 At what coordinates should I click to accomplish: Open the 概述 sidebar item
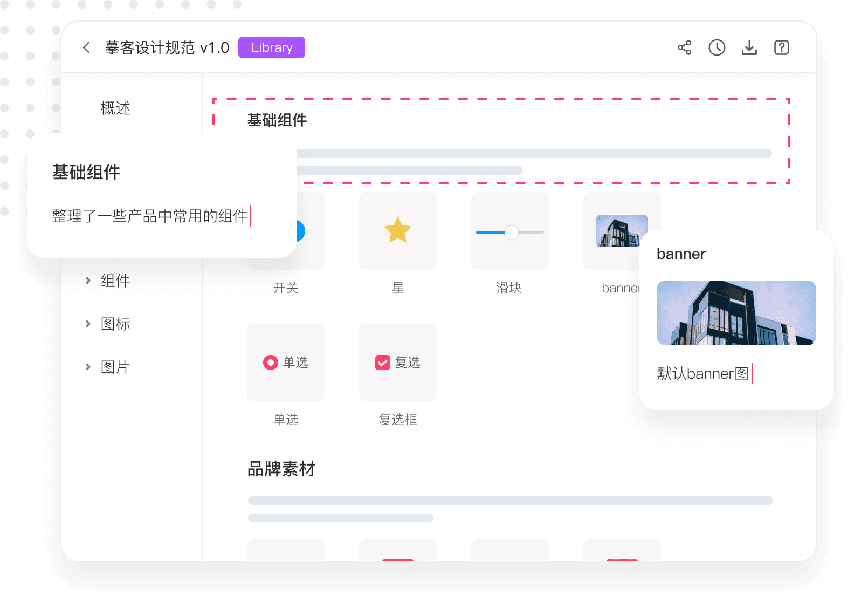(x=115, y=108)
